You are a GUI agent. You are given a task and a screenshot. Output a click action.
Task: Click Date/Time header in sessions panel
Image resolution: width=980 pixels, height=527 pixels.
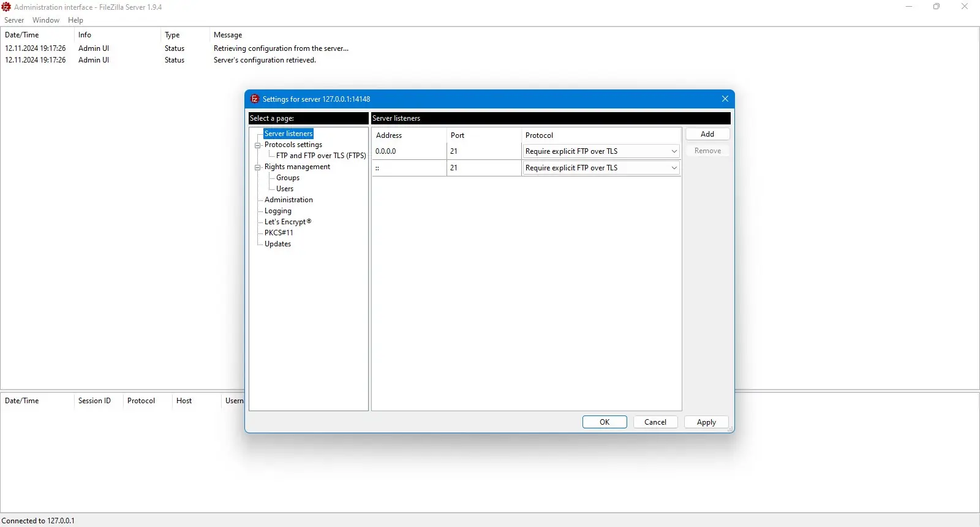(x=37, y=401)
